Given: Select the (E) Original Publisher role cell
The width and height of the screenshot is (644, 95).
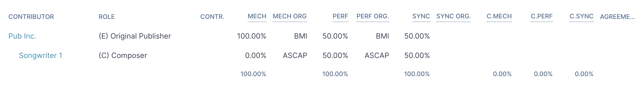Looking at the screenshot, I should (135, 36).
